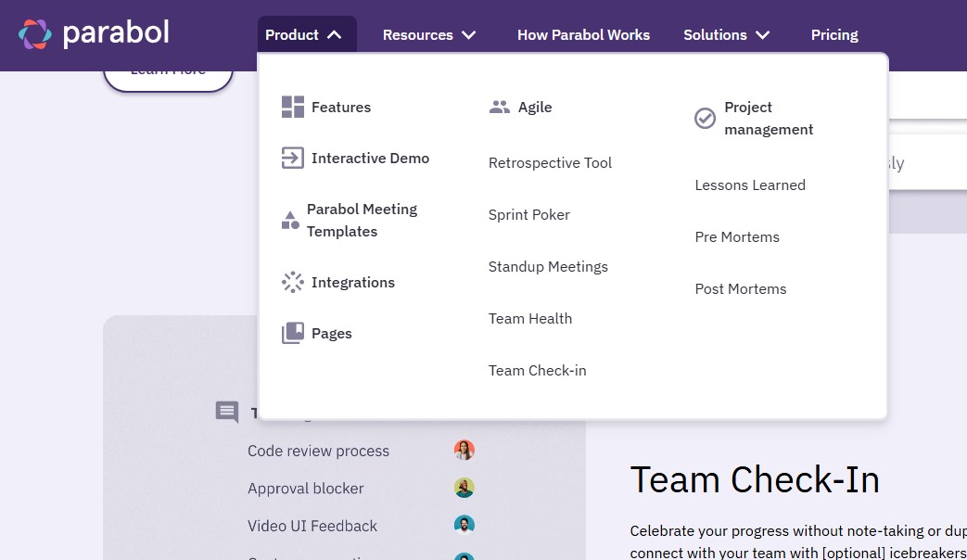
Task: Click the Interactive Demo arrow icon
Action: click(x=292, y=158)
